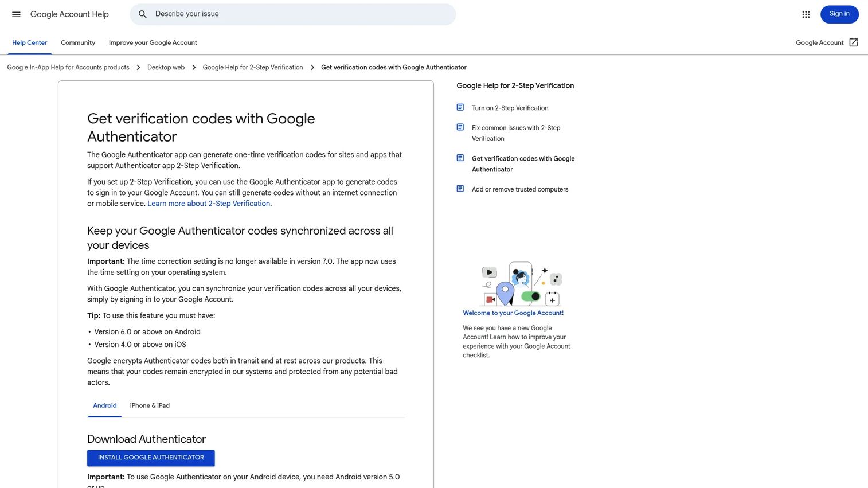The height and width of the screenshot is (488, 868).
Task: Go to Google In-App Help for Accounts products breadcrumb
Action: (68, 67)
